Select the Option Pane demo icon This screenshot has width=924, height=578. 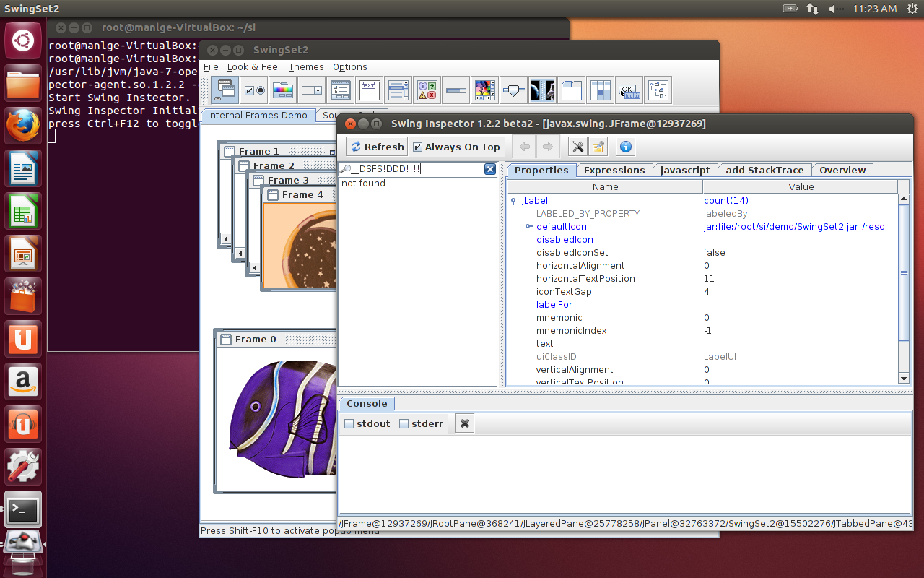[x=427, y=90]
